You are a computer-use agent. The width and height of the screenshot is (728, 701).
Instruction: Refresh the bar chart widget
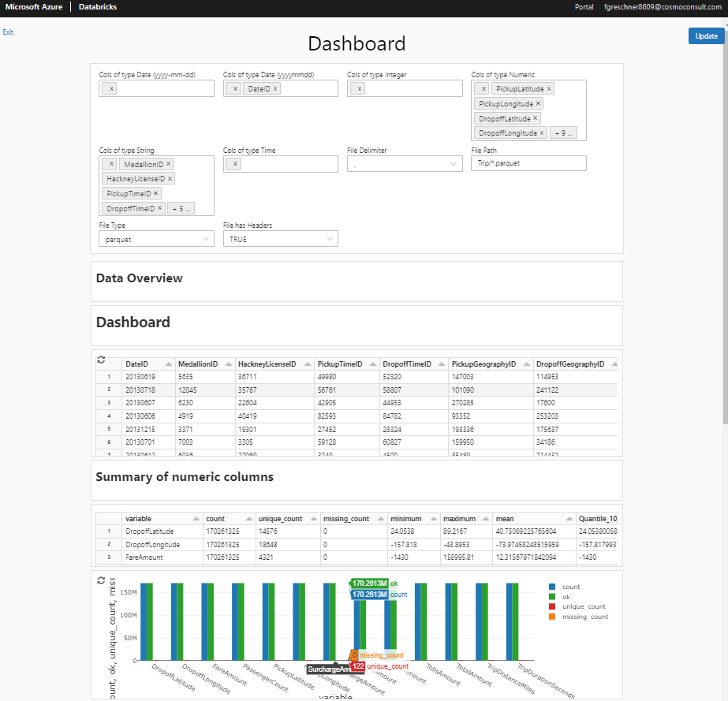click(101, 581)
